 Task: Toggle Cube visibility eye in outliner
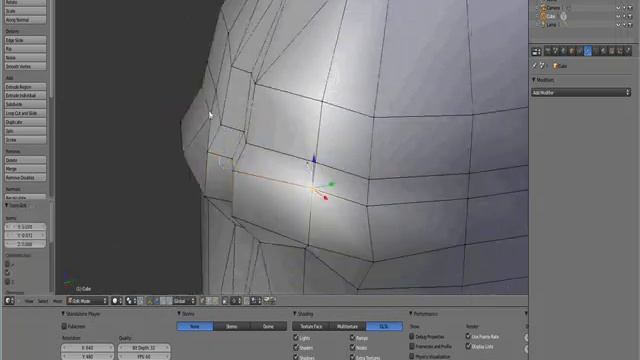[x=618, y=16]
